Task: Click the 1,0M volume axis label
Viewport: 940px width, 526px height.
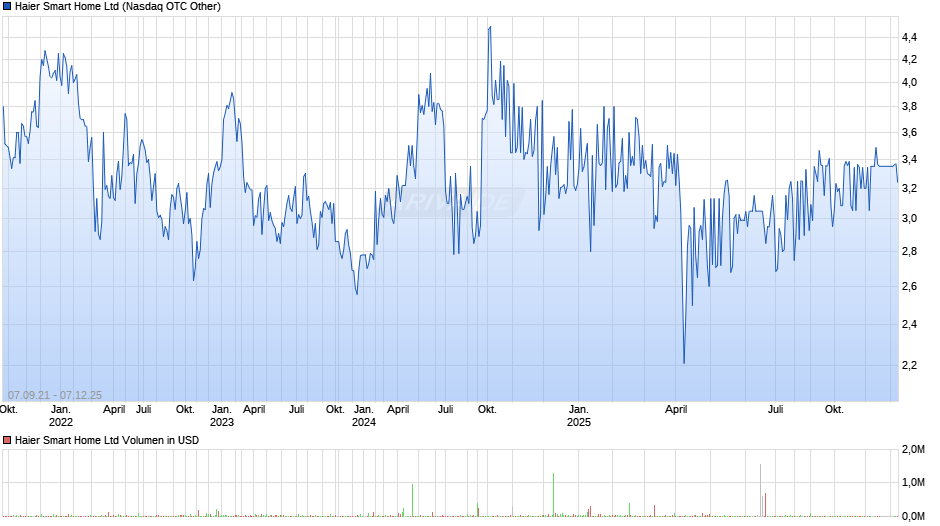Action: click(x=913, y=482)
